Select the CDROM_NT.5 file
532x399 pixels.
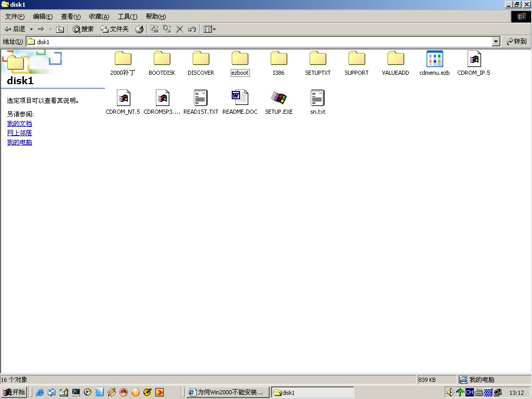pos(123,102)
